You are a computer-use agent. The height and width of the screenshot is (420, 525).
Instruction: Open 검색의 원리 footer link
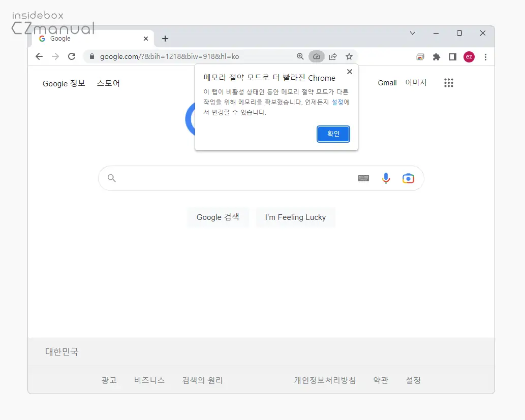tap(202, 380)
